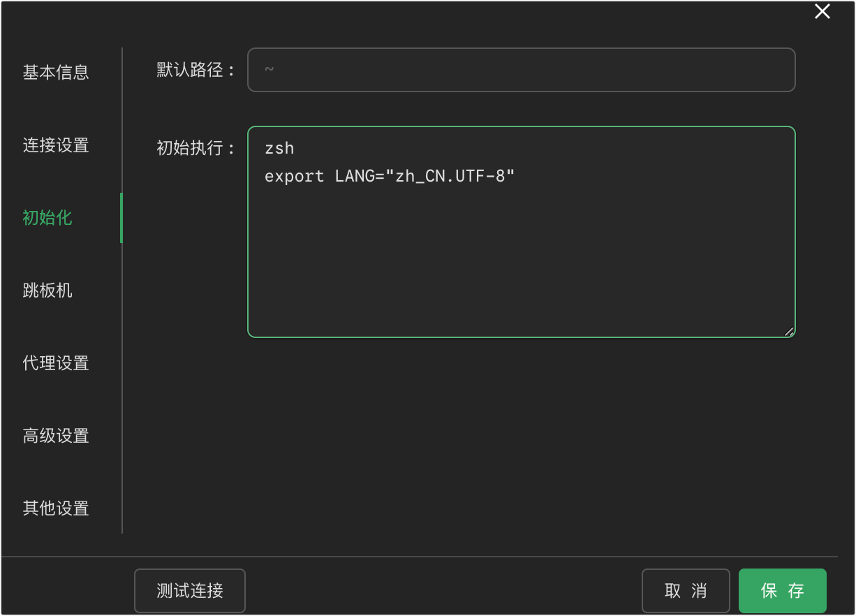
Task: Place the cursor on the zsh line
Action: [x=279, y=148]
